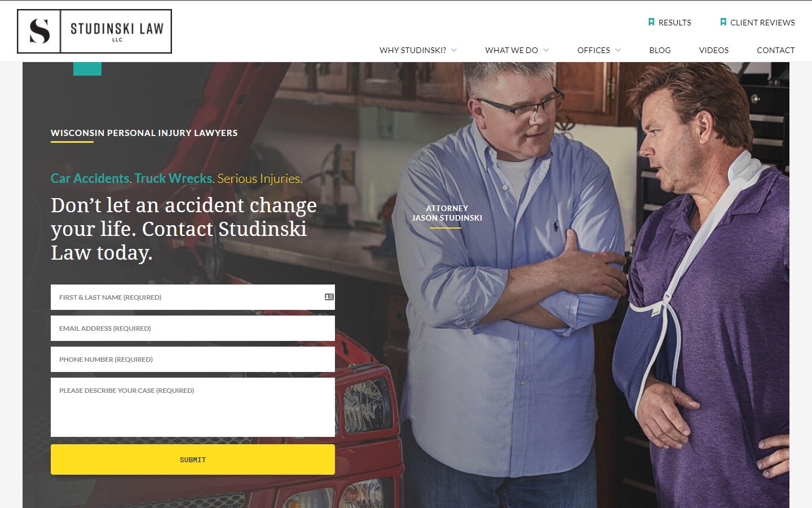This screenshot has width=812, height=508.
Task: Open the Videos menu item
Action: [x=714, y=50]
